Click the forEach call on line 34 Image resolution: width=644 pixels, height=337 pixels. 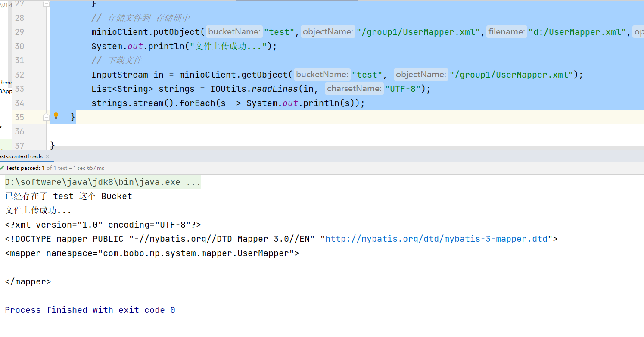point(195,103)
